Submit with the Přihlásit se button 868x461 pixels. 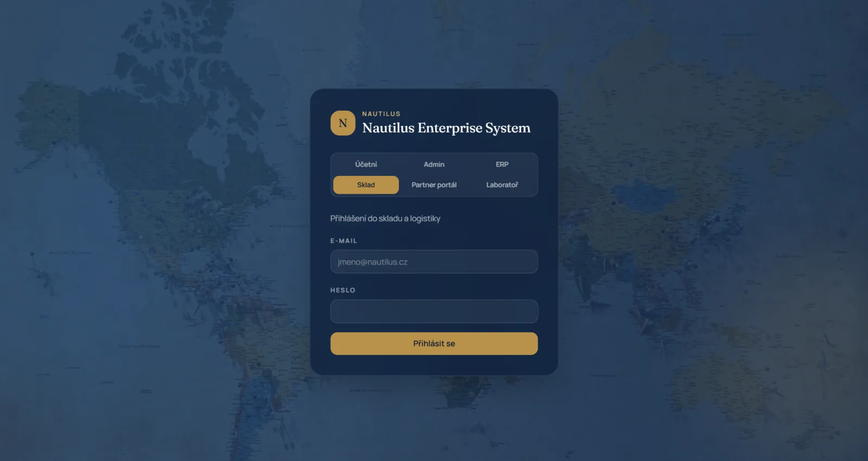pyautogui.click(x=434, y=344)
